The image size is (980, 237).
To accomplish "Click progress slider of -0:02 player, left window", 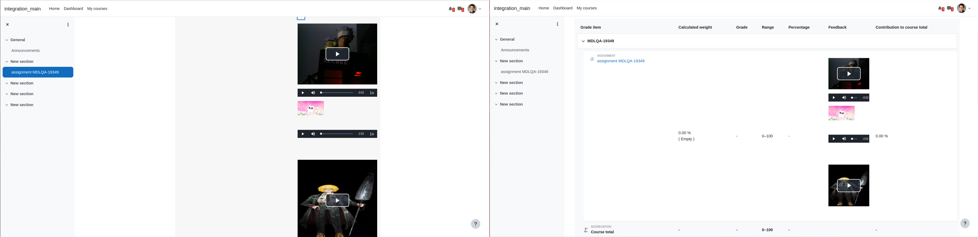I will click(x=337, y=93).
